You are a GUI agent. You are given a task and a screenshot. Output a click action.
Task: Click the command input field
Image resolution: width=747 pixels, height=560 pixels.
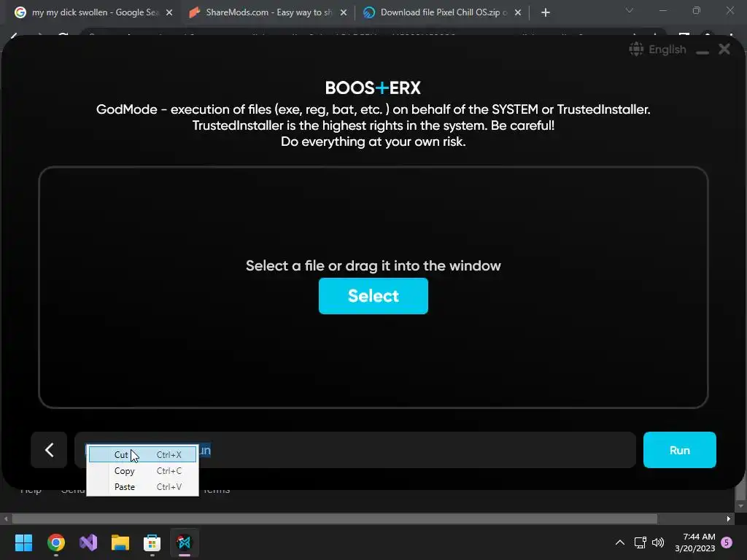point(355,450)
